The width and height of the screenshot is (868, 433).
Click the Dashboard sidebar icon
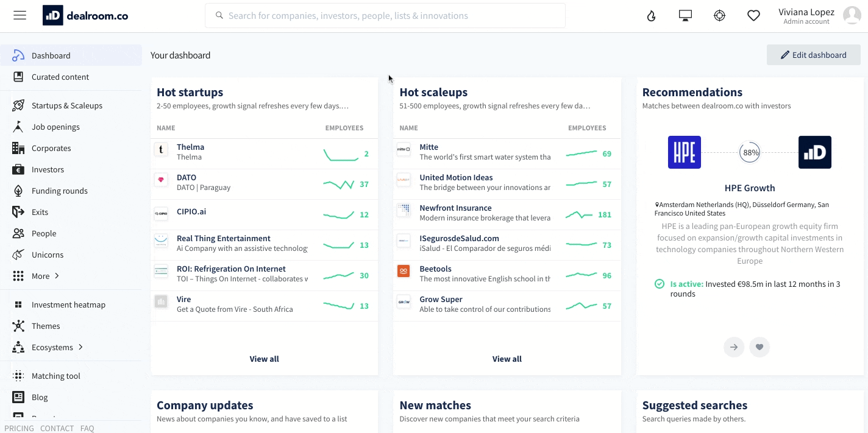pos(18,55)
